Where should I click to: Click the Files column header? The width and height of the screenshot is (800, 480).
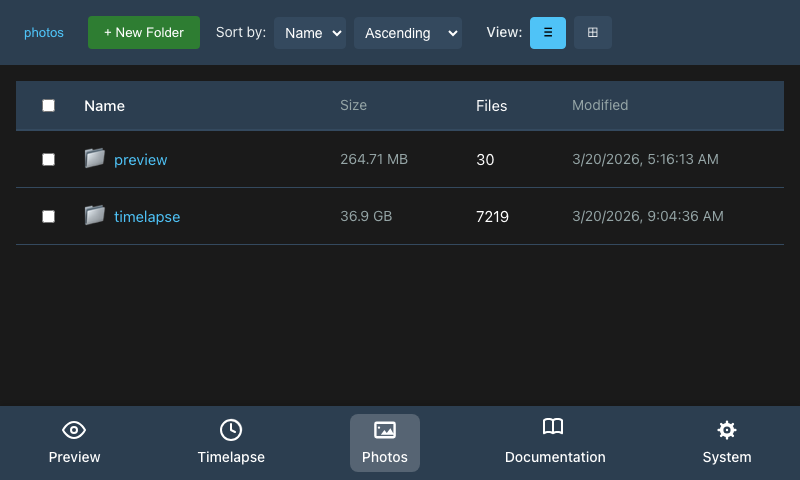coord(491,106)
